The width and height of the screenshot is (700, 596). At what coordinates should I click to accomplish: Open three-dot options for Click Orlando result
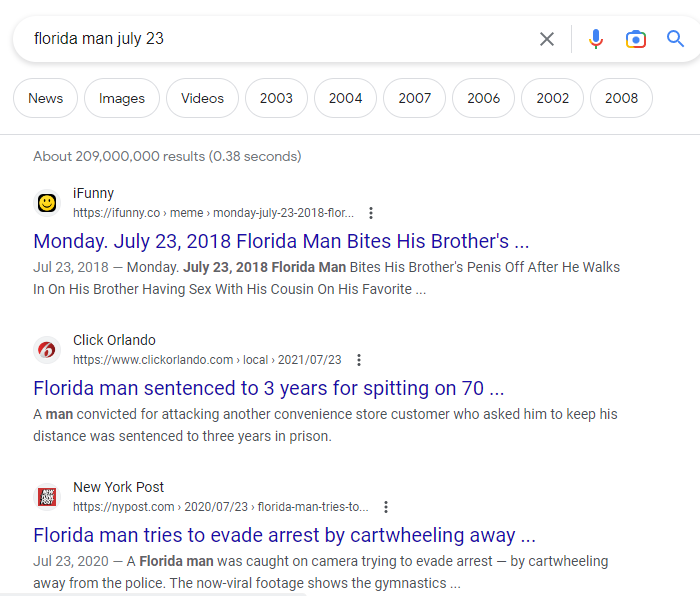(358, 360)
